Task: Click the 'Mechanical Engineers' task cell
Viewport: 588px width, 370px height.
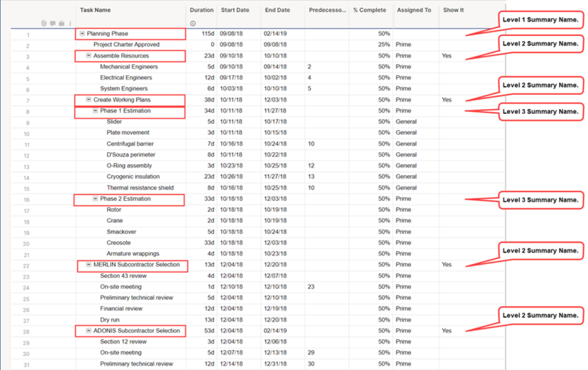Action: (x=129, y=66)
